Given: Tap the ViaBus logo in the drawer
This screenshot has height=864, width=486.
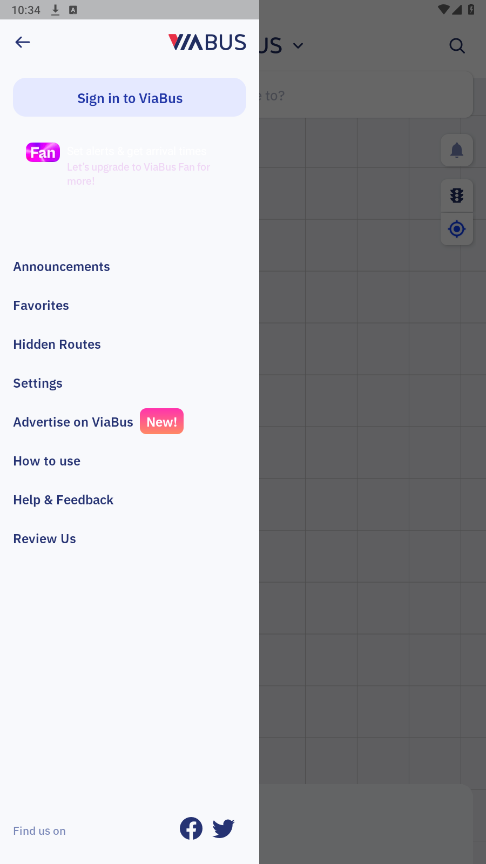Looking at the screenshot, I should (x=207, y=42).
